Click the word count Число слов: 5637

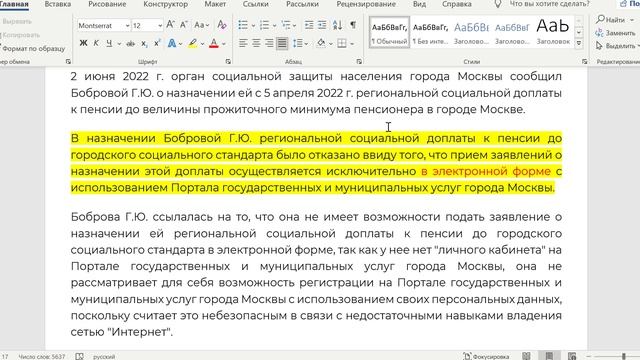tap(41, 356)
